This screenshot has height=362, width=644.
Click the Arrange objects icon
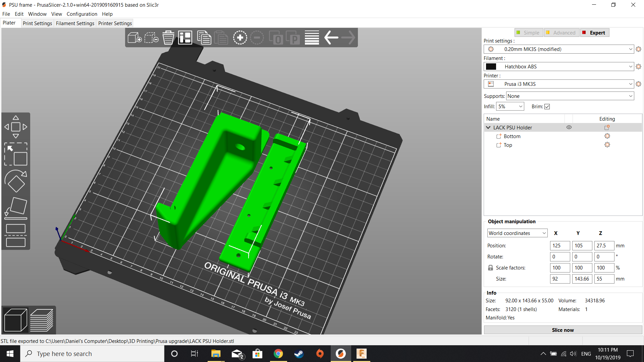(x=185, y=38)
